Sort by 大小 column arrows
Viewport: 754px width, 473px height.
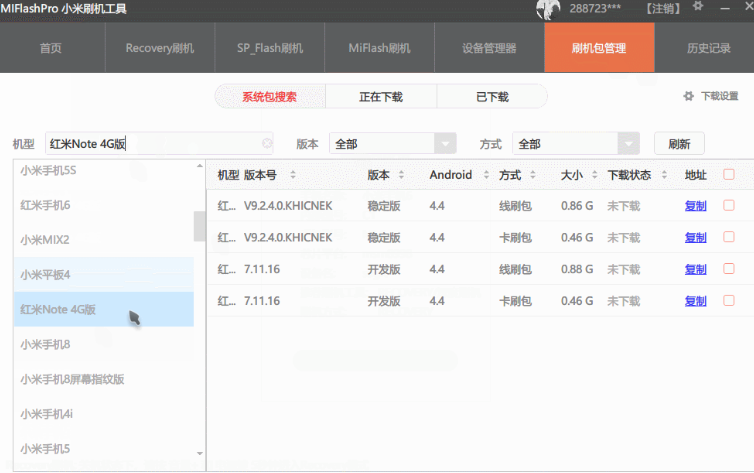click(594, 175)
